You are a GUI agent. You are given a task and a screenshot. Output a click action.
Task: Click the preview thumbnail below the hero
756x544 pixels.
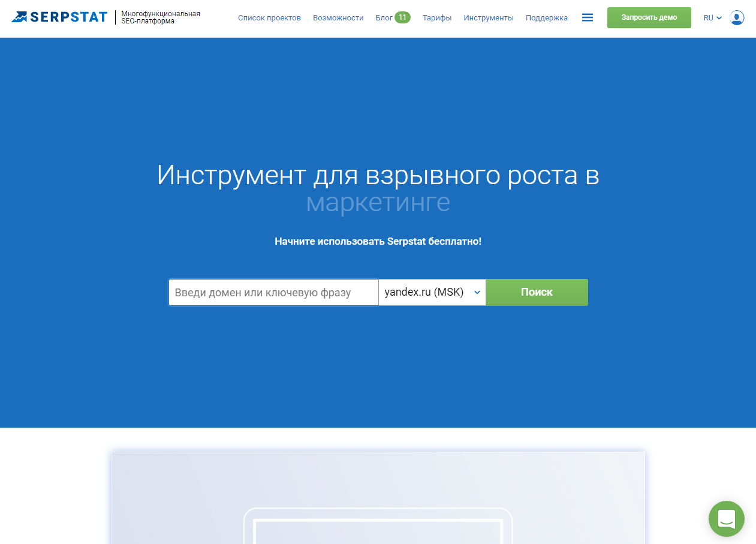(x=378, y=498)
